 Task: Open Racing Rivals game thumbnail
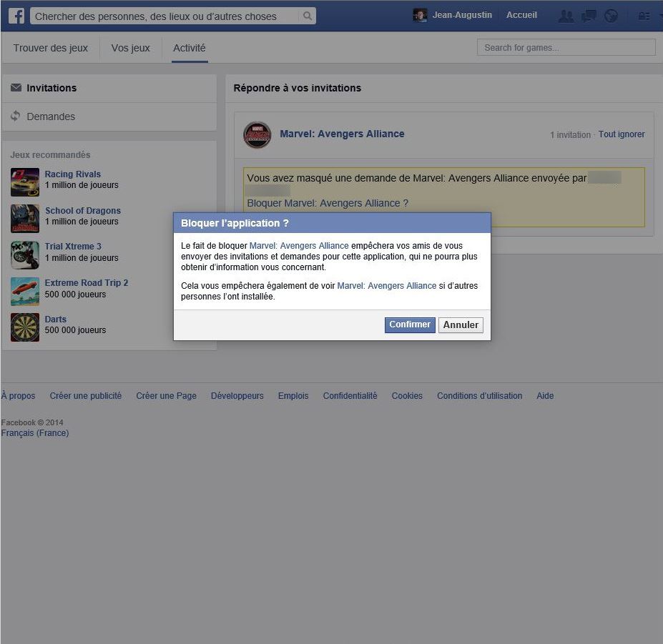pyautogui.click(x=25, y=182)
